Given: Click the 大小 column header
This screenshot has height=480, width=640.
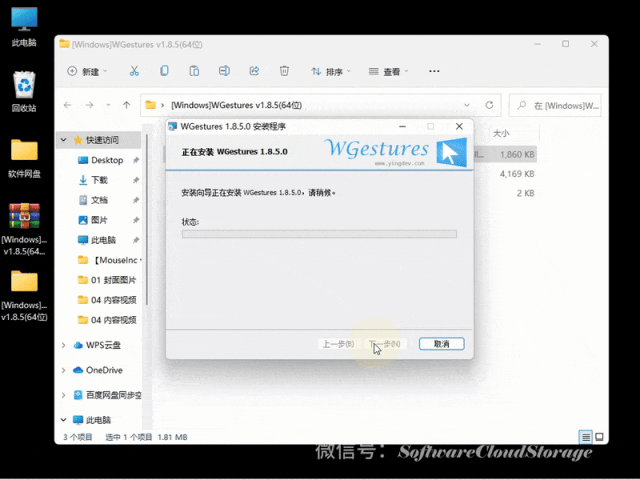Looking at the screenshot, I should (x=501, y=133).
